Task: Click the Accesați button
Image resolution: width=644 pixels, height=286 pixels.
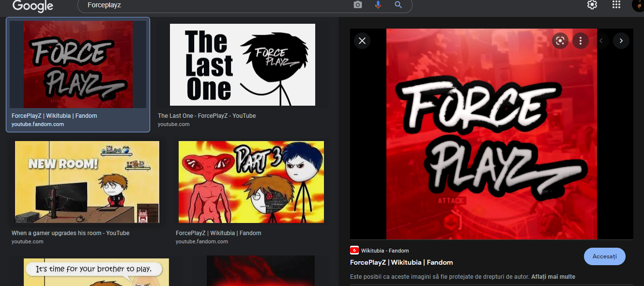Action: click(605, 256)
